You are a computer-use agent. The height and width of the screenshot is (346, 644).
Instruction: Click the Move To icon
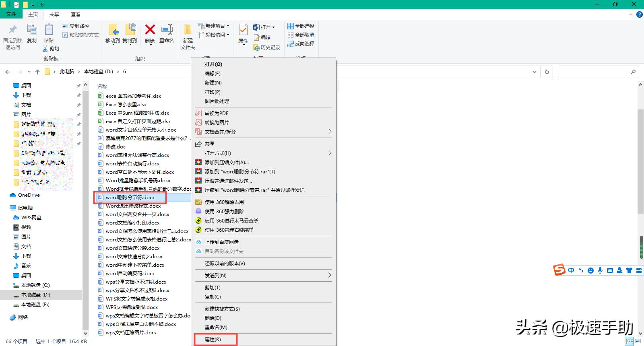click(x=113, y=30)
